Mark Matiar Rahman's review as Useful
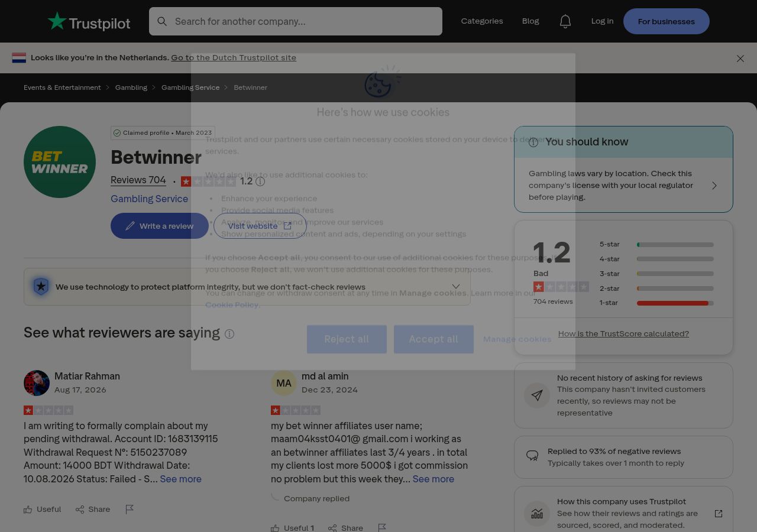Image resolution: width=757 pixels, height=532 pixels. [x=43, y=509]
